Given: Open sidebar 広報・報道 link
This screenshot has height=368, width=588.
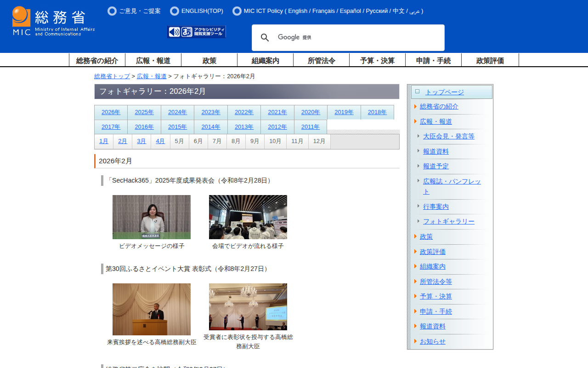Looking at the screenshot, I should pyautogui.click(x=436, y=121).
